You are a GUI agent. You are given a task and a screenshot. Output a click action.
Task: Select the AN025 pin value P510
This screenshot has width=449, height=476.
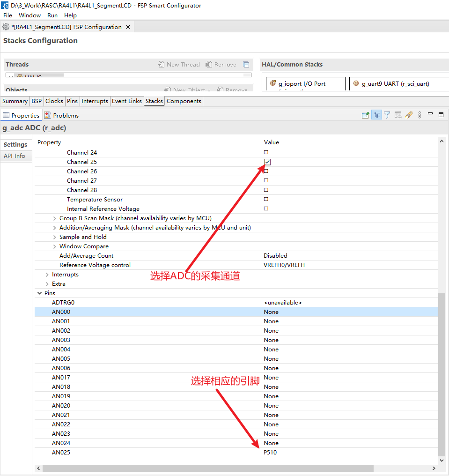click(270, 452)
